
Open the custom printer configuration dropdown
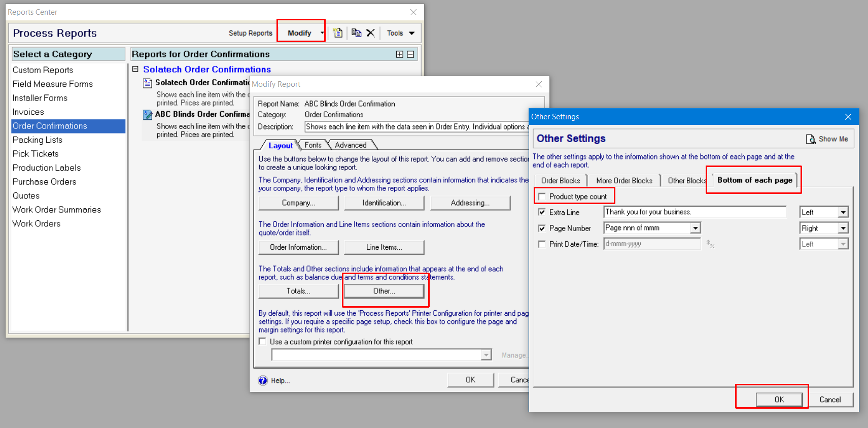486,354
